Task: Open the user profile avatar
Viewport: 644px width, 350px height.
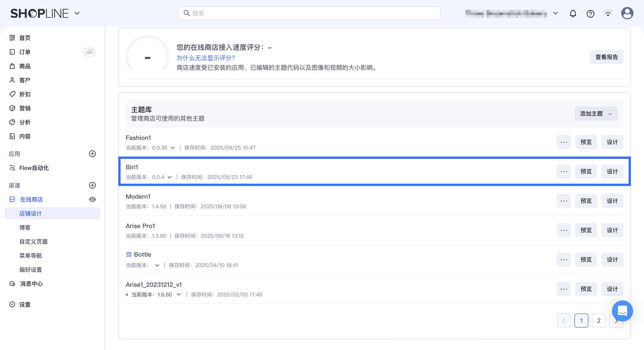Action: click(x=627, y=13)
